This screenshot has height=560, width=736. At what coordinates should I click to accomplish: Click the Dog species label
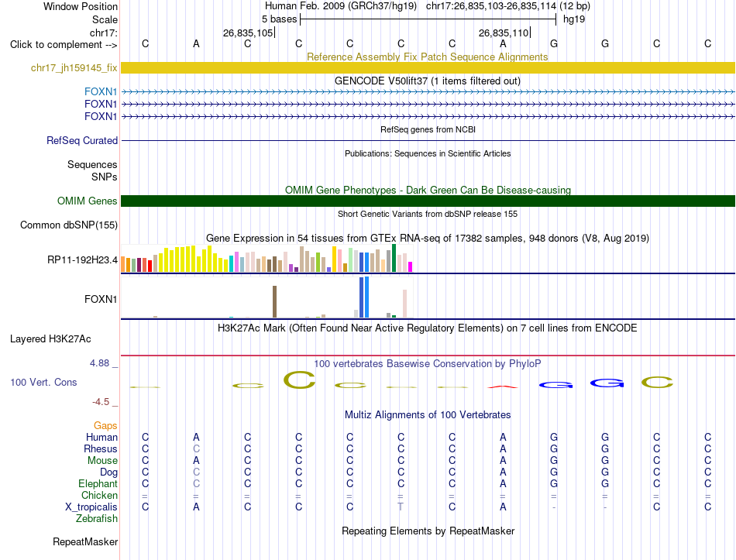click(x=108, y=472)
